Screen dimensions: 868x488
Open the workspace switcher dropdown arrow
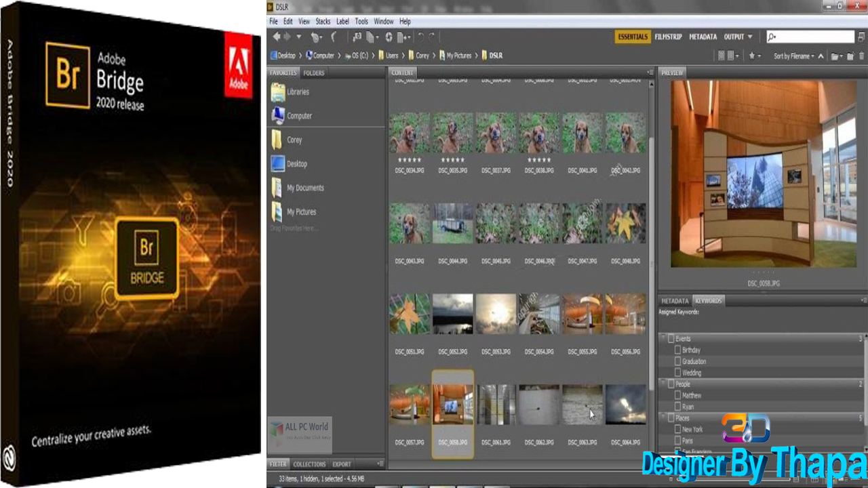[x=749, y=37]
